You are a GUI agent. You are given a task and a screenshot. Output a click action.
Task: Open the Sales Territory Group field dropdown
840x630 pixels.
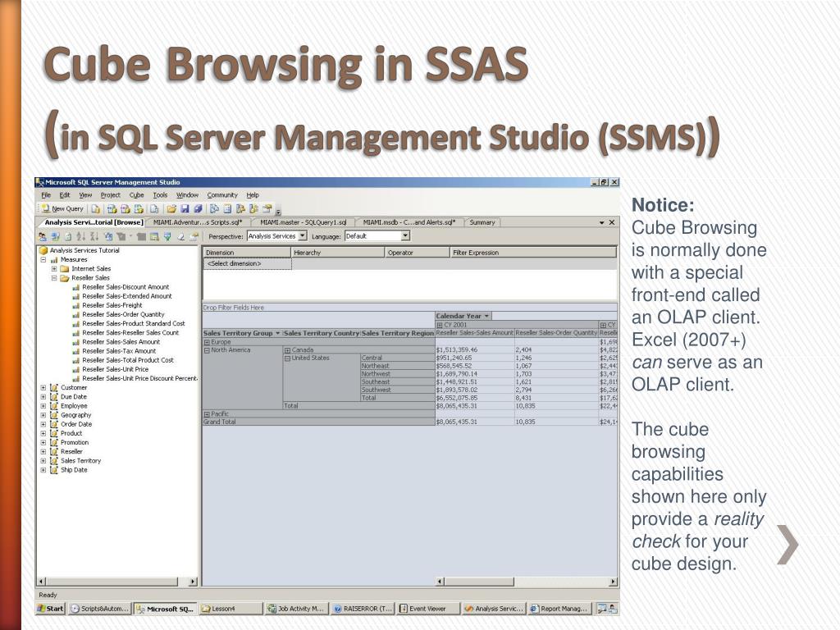click(x=277, y=333)
